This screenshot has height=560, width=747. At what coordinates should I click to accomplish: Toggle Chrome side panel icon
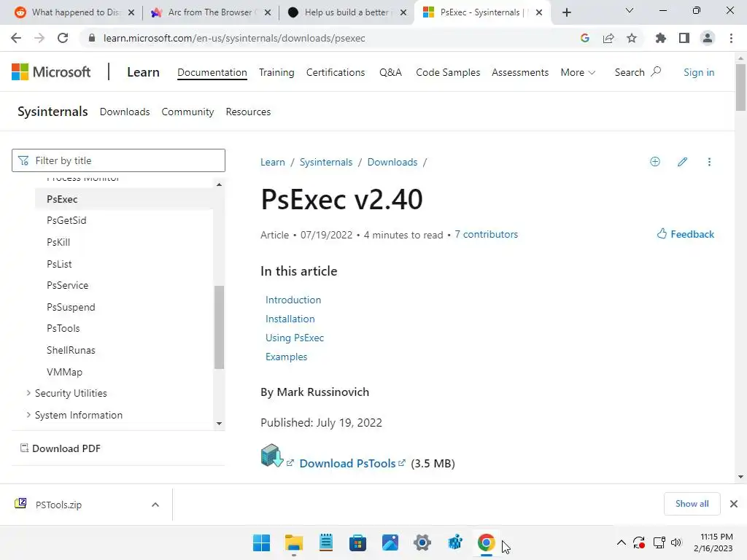(684, 38)
